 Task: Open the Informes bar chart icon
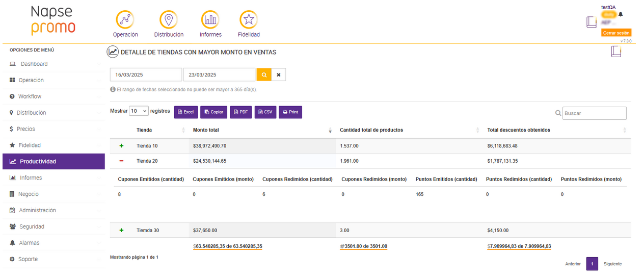tap(210, 20)
